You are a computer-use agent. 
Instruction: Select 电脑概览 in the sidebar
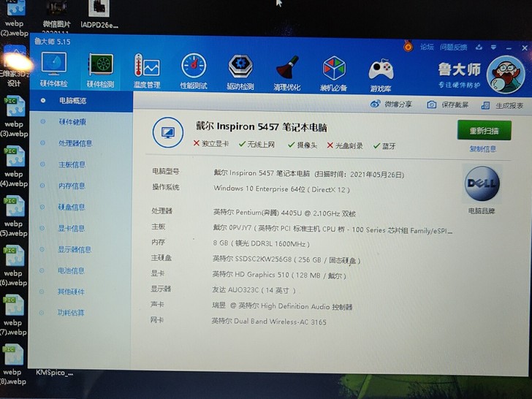(81, 101)
